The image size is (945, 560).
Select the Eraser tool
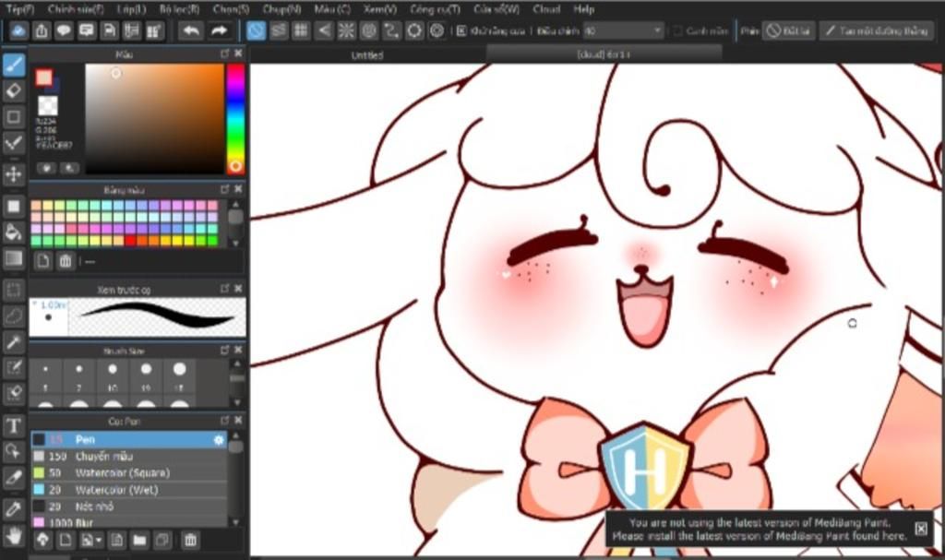coord(13,90)
